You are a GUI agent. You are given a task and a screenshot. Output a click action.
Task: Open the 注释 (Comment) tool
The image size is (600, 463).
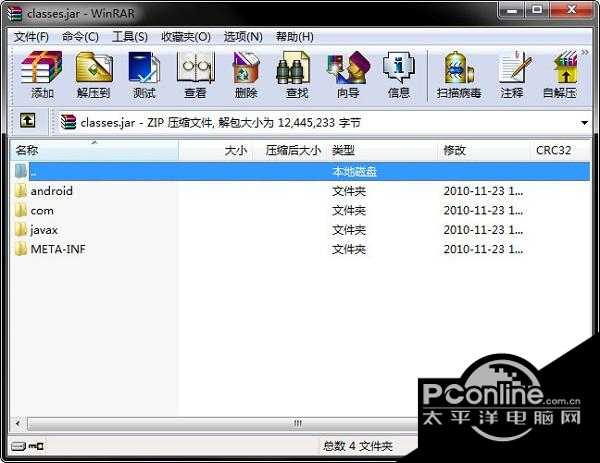514,68
